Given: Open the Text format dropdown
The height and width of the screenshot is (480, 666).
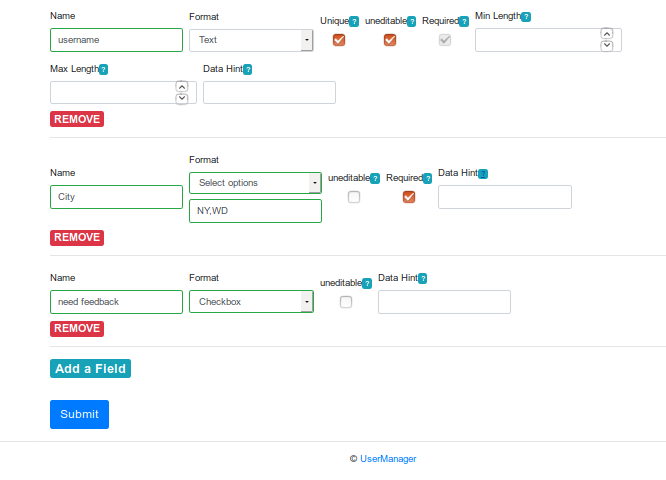Looking at the screenshot, I should [251, 40].
